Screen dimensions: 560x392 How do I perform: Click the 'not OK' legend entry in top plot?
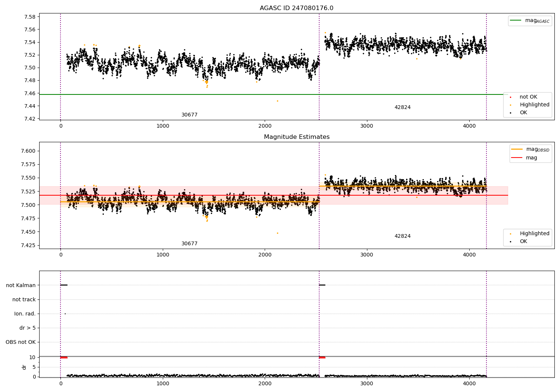pyautogui.click(x=528, y=97)
